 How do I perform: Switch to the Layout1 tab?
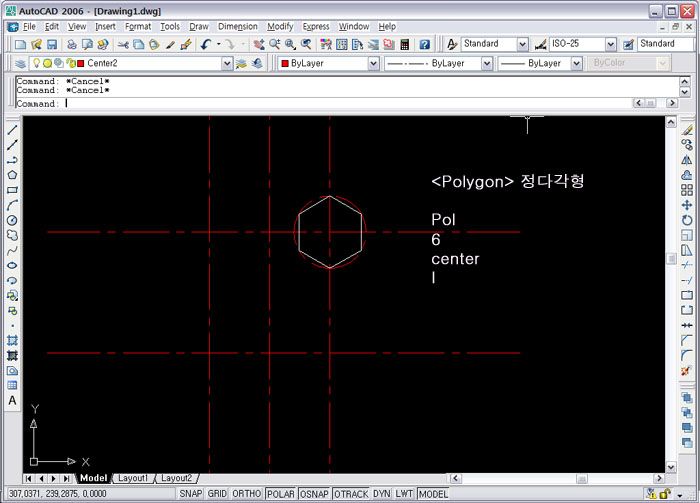click(x=133, y=478)
